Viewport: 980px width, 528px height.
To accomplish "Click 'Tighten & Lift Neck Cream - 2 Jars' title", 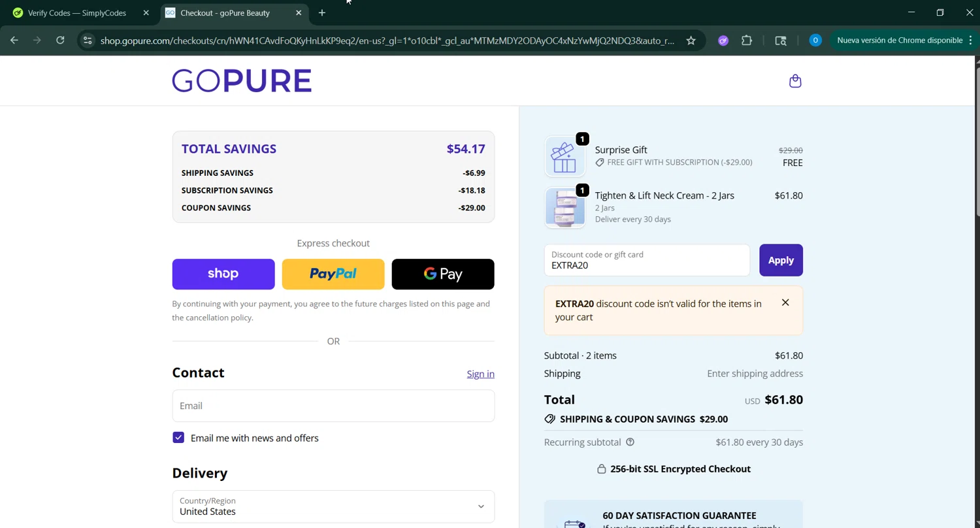I will 664,195.
